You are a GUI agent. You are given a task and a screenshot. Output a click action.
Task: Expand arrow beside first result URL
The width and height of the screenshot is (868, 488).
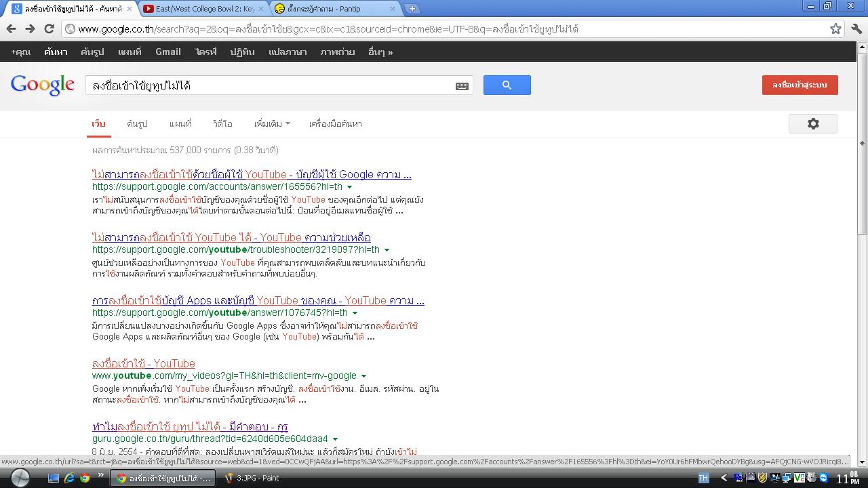pyautogui.click(x=350, y=187)
